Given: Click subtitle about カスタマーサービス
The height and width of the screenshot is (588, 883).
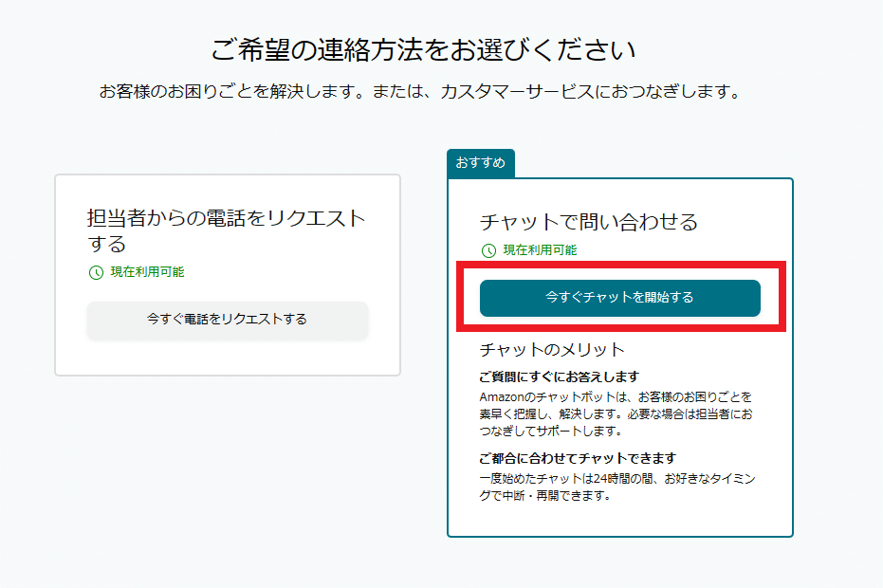Looking at the screenshot, I should (x=421, y=91).
